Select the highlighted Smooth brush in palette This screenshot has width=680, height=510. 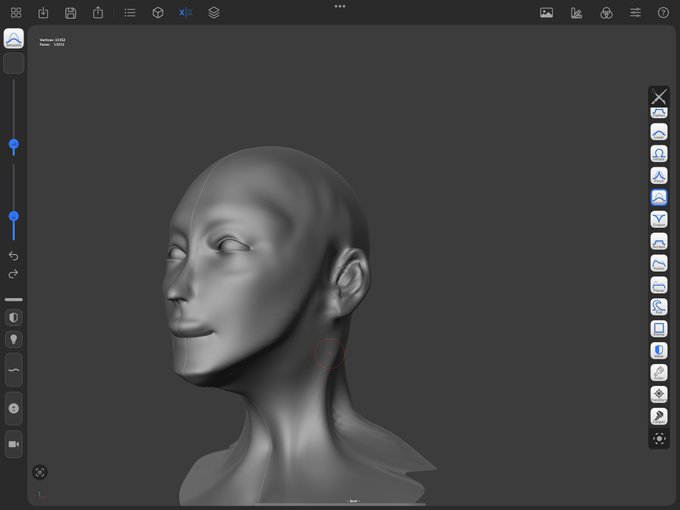click(x=659, y=197)
